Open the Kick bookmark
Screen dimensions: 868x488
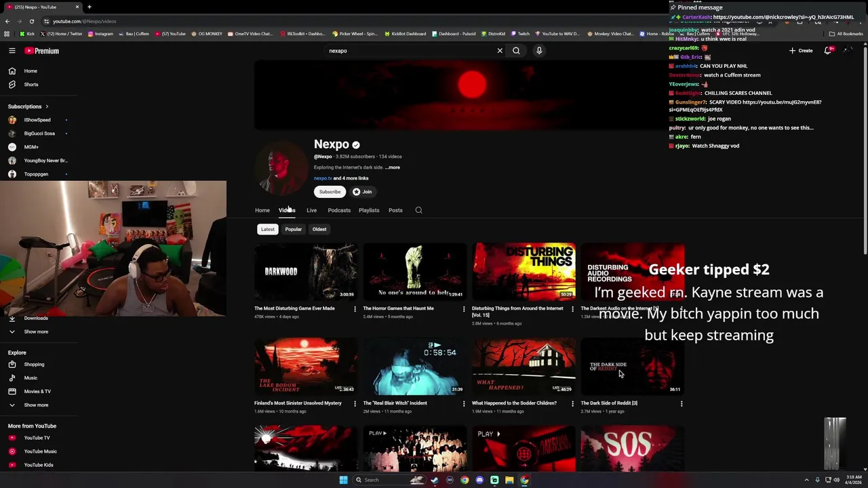pyautogui.click(x=27, y=33)
